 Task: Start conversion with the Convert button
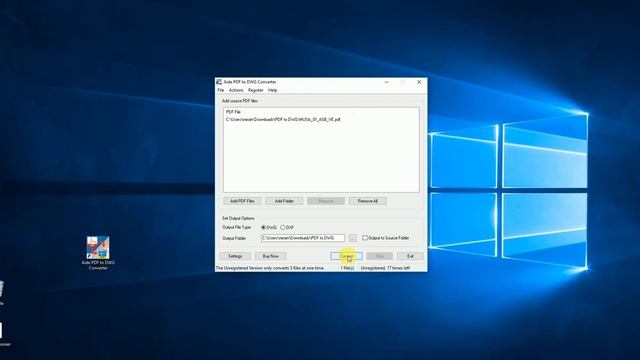[346, 256]
